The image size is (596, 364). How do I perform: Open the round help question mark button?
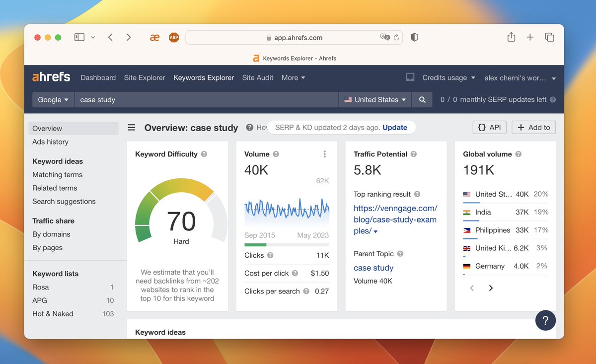[x=545, y=320]
